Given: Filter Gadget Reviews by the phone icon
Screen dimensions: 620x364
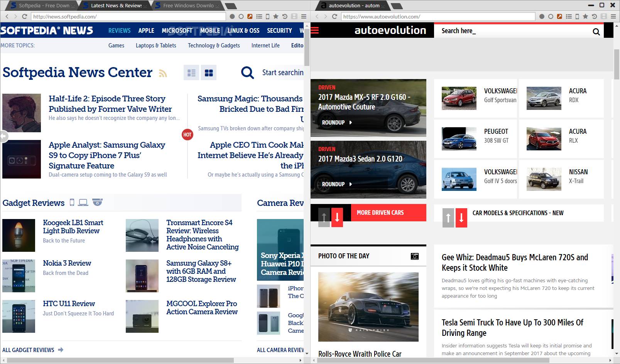Looking at the screenshot, I should [72, 202].
